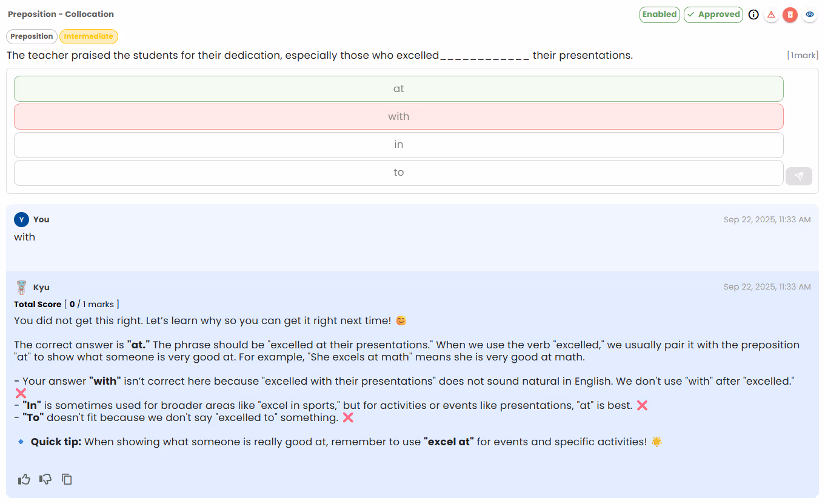This screenshot has width=825, height=504.
Task: Click the Kyu robot avatar
Action: coord(21,287)
